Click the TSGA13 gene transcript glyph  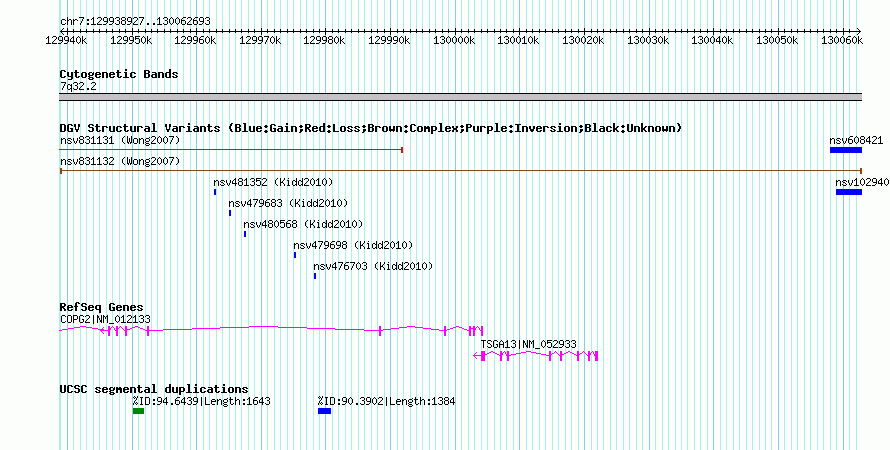click(535, 356)
